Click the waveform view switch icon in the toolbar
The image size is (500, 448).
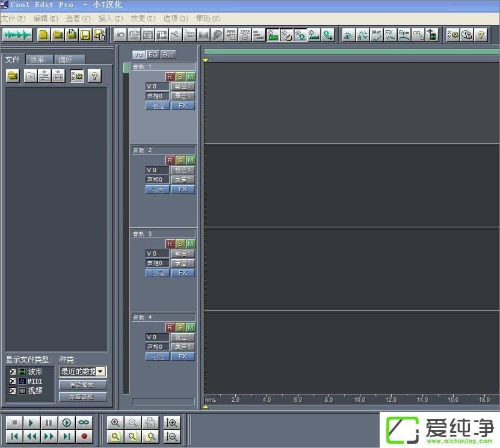coord(17,35)
